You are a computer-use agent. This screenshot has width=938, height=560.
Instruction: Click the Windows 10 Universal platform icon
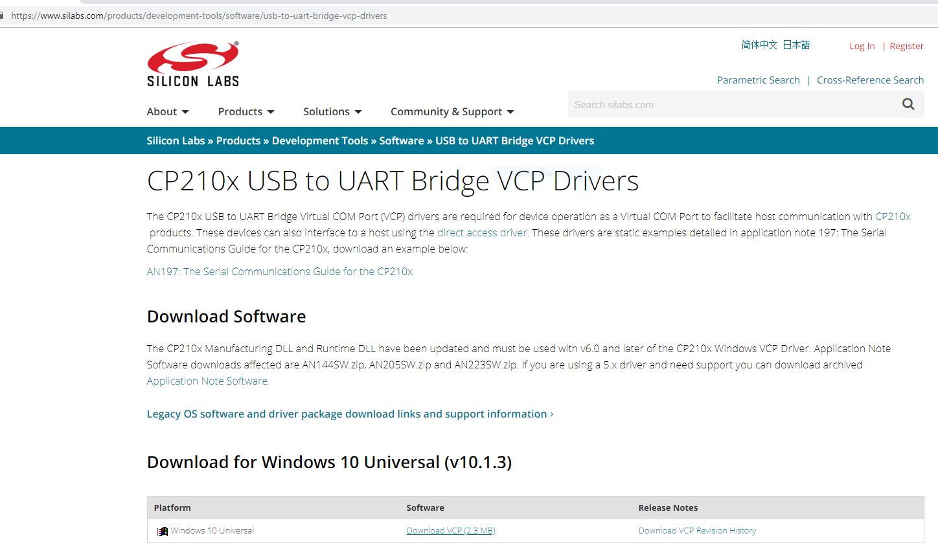click(162, 531)
